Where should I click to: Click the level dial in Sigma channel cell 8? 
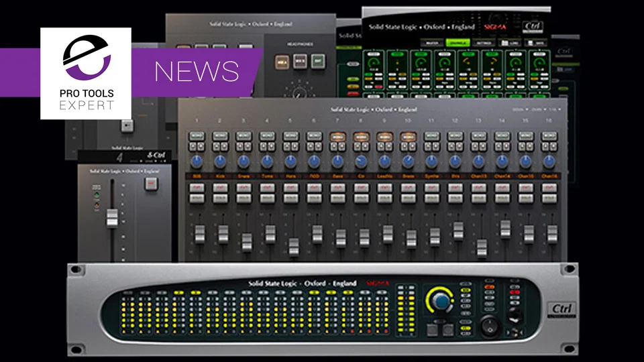tap(539, 63)
